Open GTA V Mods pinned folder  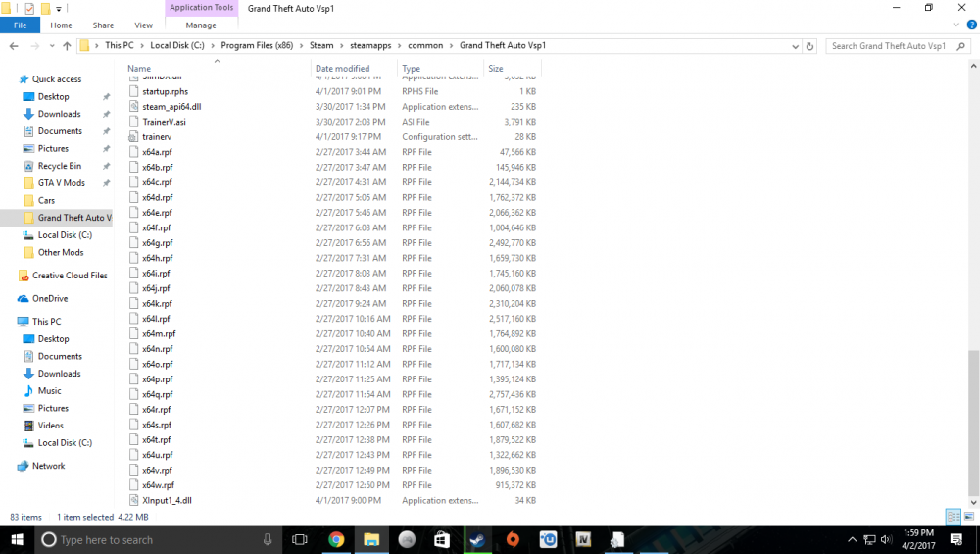(x=61, y=183)
